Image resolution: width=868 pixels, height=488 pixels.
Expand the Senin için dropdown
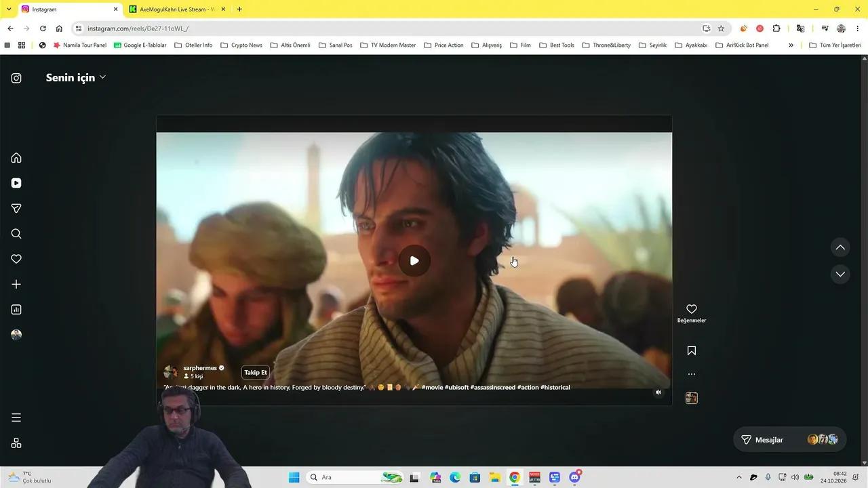point(75,77)
